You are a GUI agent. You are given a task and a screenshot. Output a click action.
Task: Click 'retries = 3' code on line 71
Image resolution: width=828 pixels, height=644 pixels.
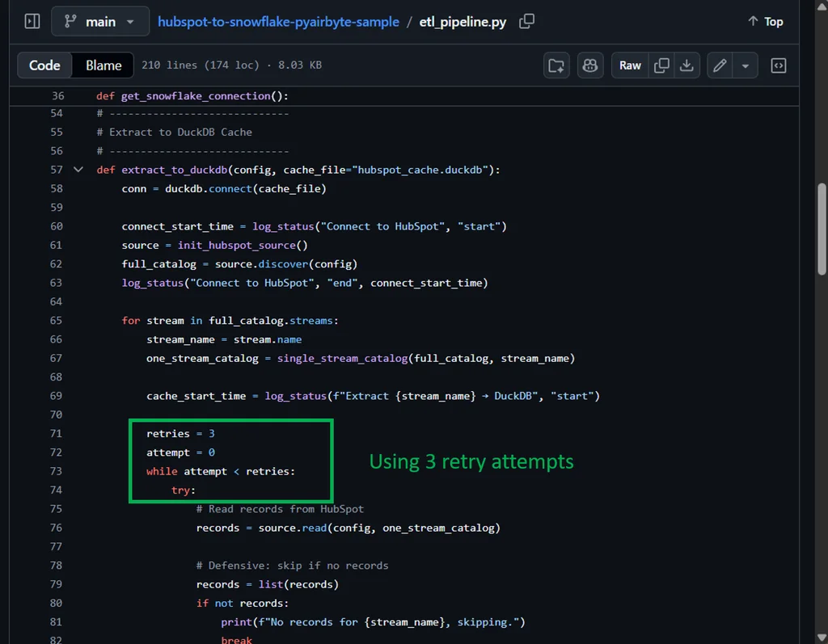[180, 433]
